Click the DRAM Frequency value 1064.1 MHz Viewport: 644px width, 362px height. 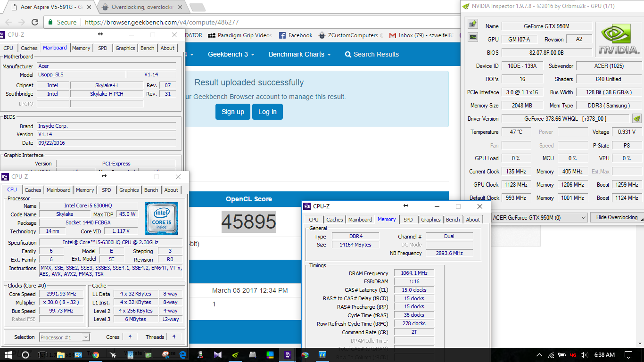[414, 273]
